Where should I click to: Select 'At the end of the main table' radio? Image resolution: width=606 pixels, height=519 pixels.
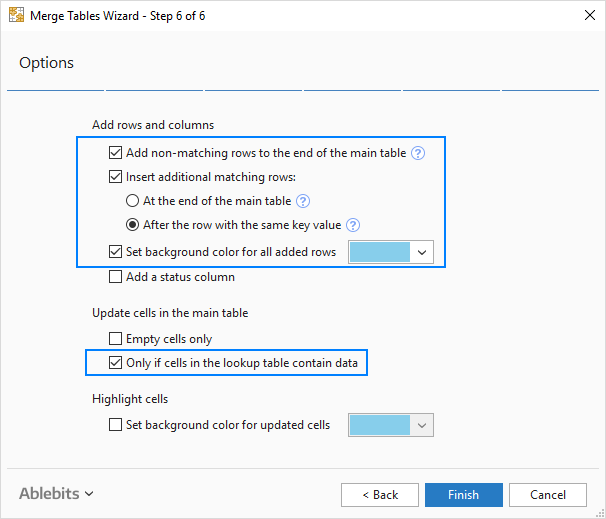133,201
